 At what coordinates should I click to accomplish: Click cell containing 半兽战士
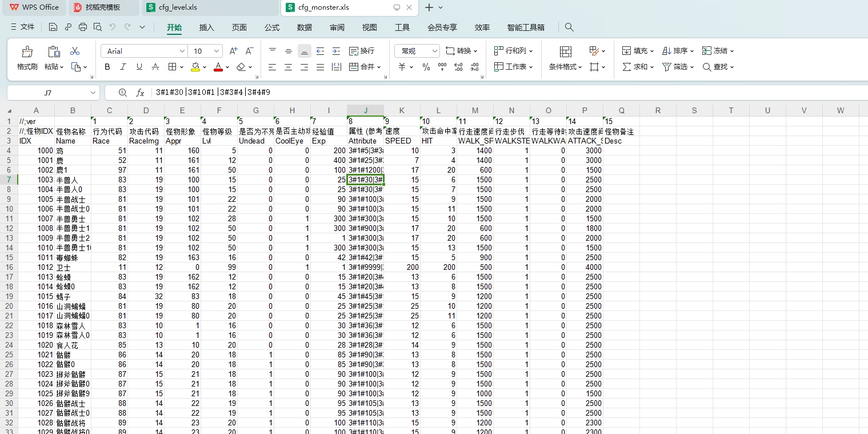73,199
